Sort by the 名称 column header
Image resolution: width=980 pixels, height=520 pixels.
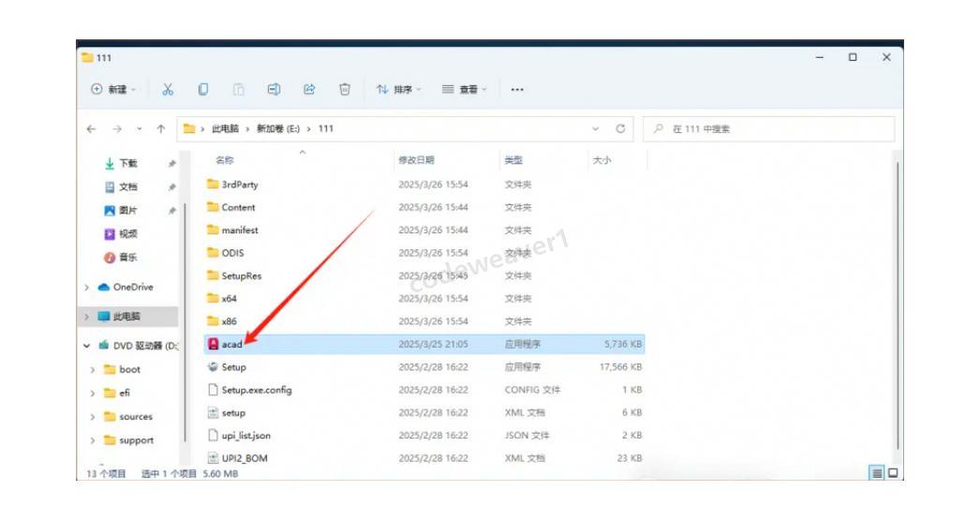224,160
